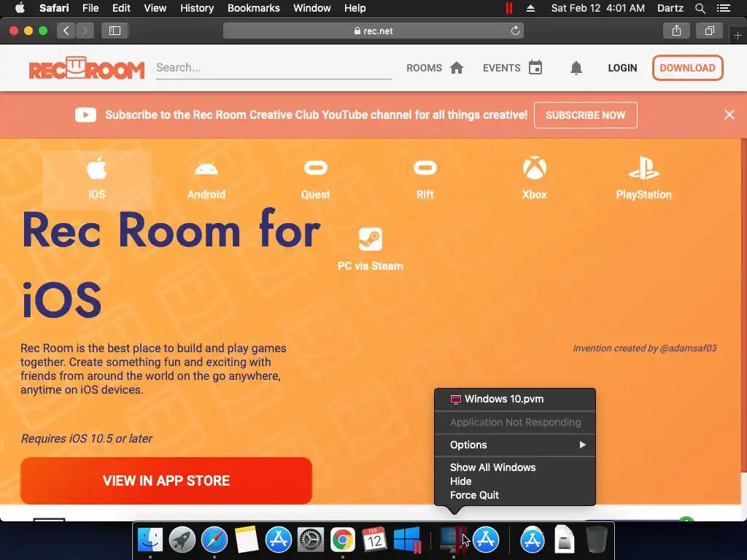Screen dimensions: 747x560
Task: Select the PlayStation platform icon
Action: (643, 178)
